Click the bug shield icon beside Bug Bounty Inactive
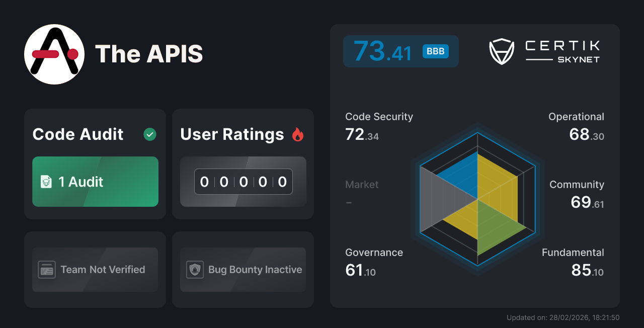The height and width of the screenshot is (328, 644). point(195,270)
